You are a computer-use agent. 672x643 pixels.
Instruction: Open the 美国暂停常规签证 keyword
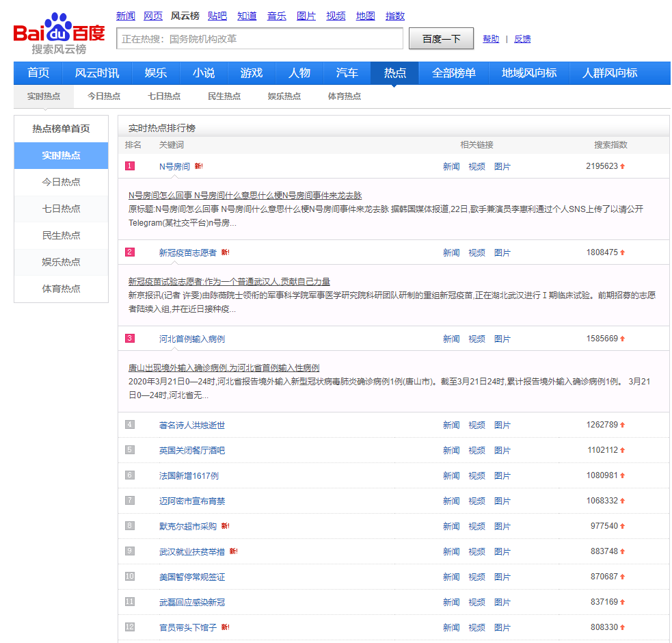192,577
